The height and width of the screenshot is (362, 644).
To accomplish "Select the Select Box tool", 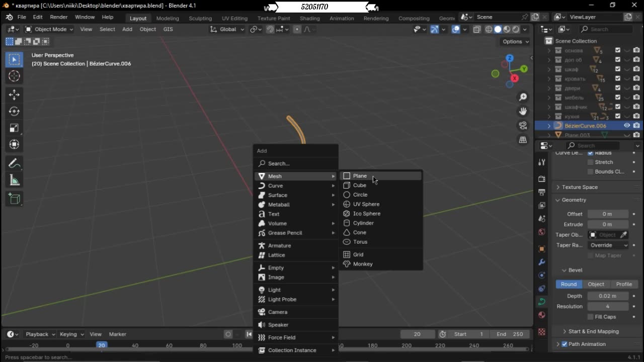I will coord(14,59).
